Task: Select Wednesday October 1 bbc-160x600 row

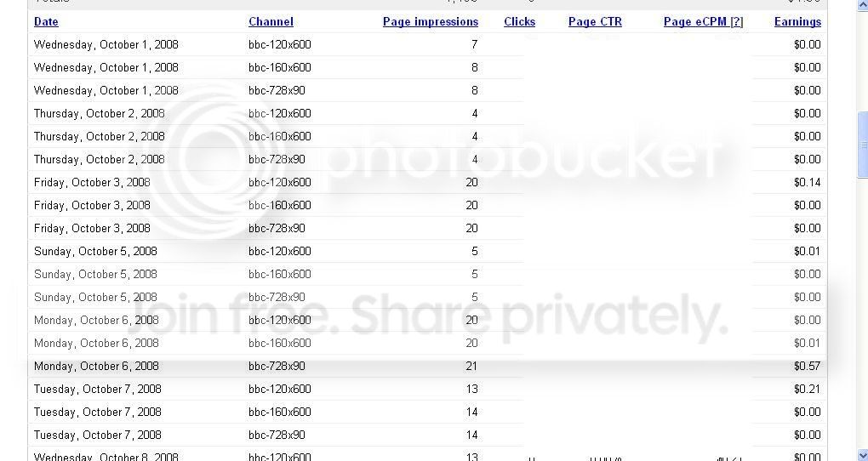Action: click(x=427, y=67)
